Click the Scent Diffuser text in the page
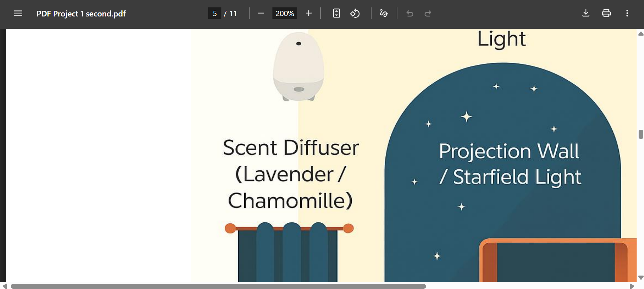644x289 pixels. (x=291, y=148)
